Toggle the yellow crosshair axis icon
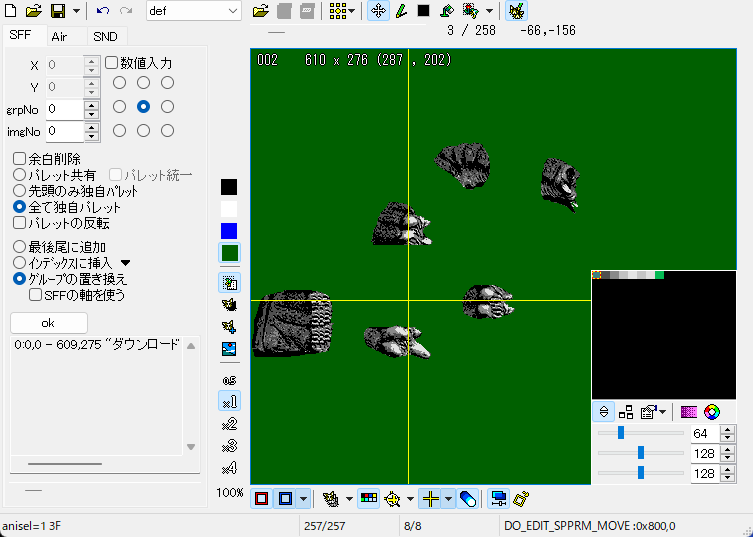753x537 pixels. pyautogui.click(x=430, y=499)
